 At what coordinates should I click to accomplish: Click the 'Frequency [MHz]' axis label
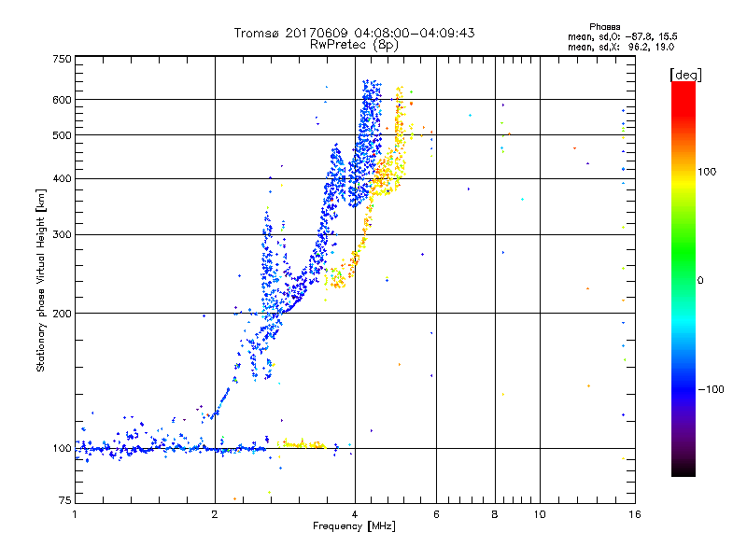point(354,526)
